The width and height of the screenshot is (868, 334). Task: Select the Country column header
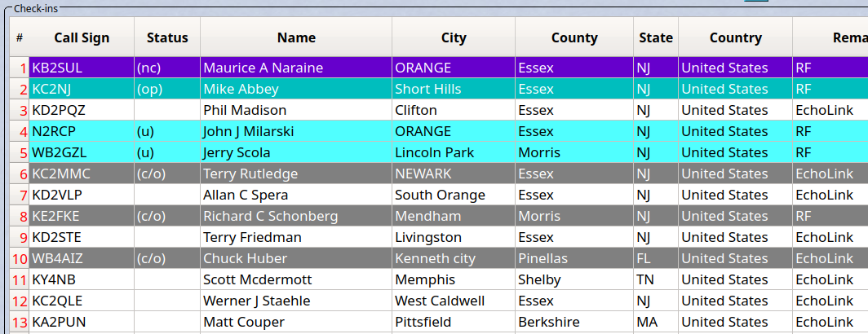point(735,37)
